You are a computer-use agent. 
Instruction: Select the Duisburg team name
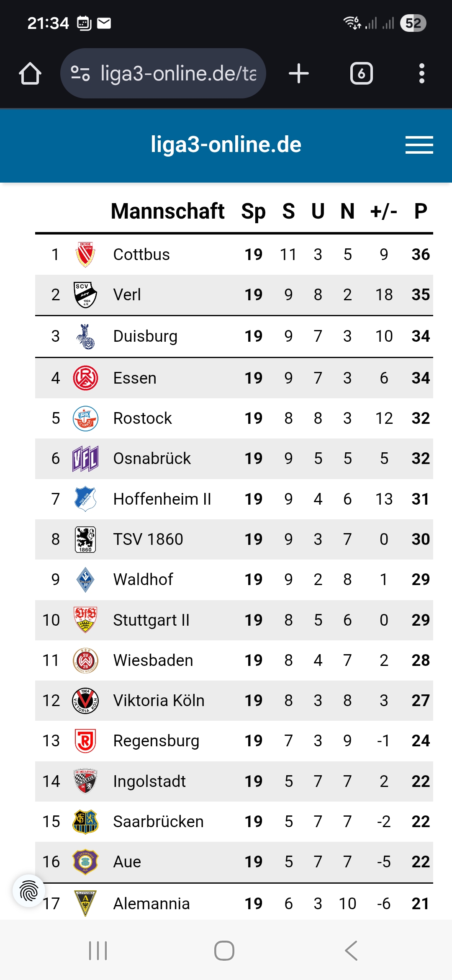pyautogui.click(x=145, y=336)
